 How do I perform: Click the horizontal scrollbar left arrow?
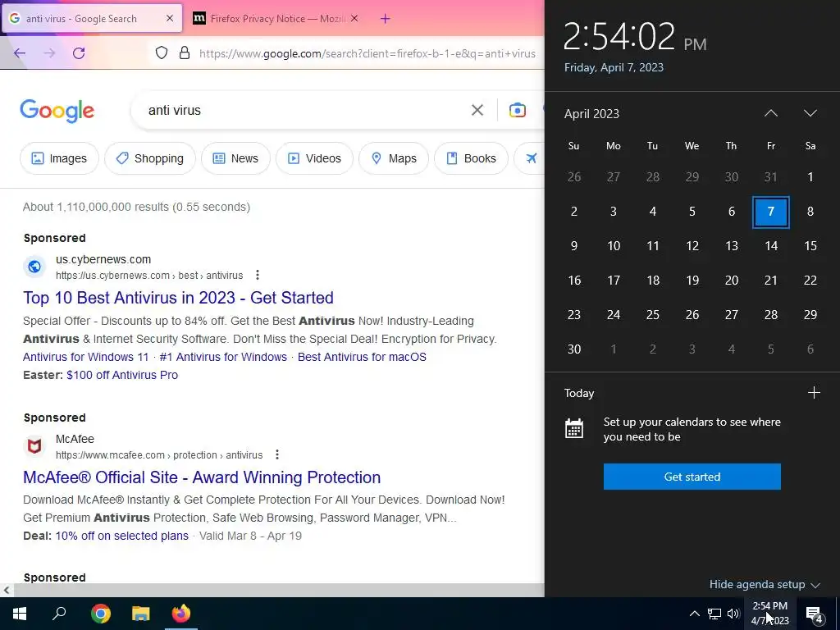click(7, 591)
